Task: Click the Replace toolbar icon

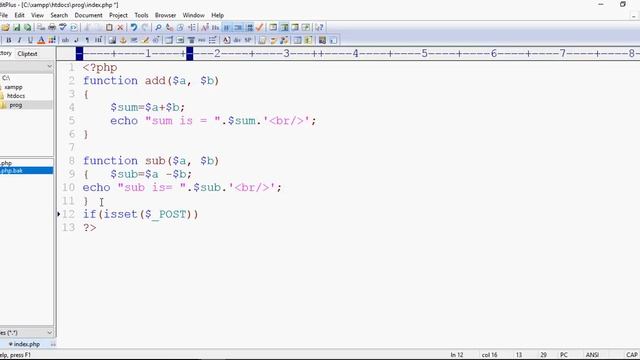Action: (169, 27)
